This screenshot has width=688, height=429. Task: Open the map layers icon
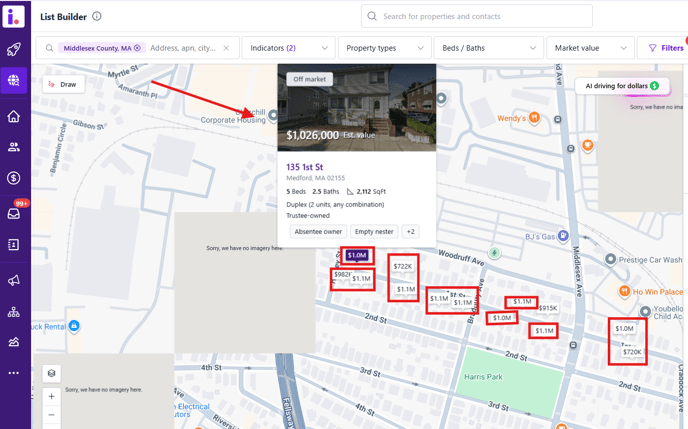click(x=52, y=374)
